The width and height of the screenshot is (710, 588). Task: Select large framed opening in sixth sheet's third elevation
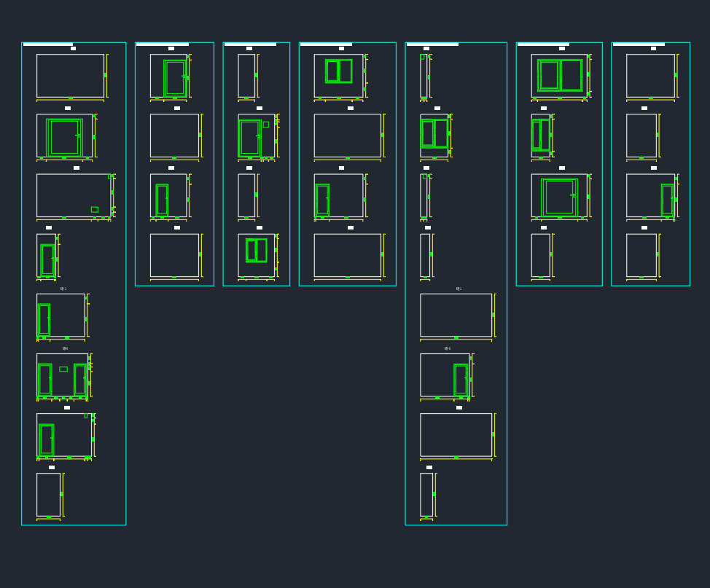pos(559,197)
